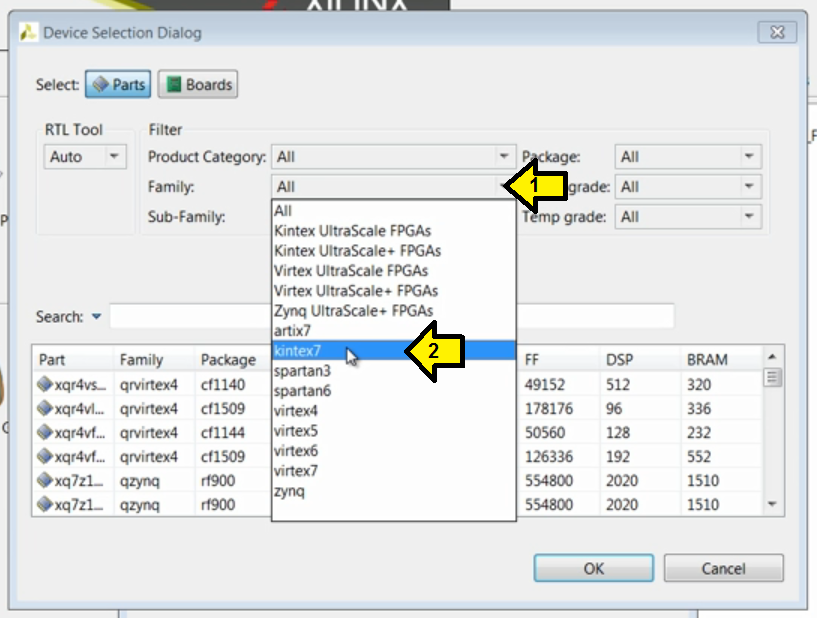Screen dimensions: 817x618
Task: Click into the Search input field
Action: 392,316
